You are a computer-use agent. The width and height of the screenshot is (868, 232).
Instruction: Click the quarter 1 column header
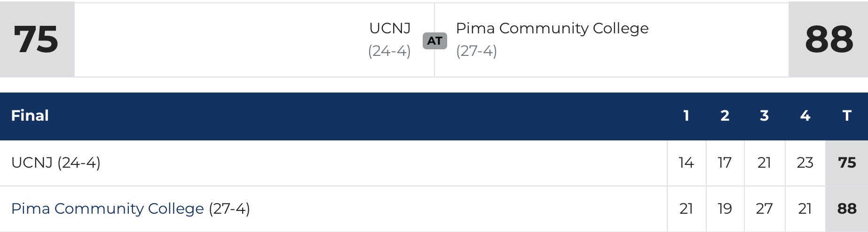[686, 116]
